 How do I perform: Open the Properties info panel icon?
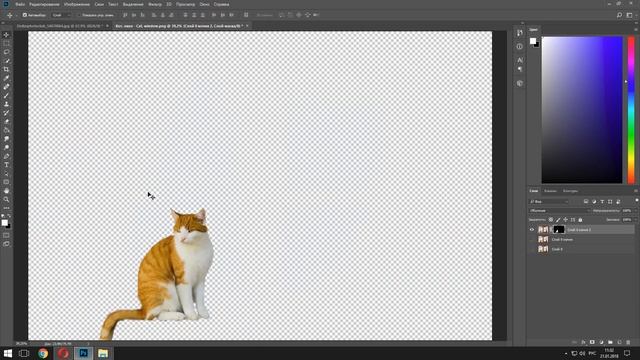pos(520,47)
